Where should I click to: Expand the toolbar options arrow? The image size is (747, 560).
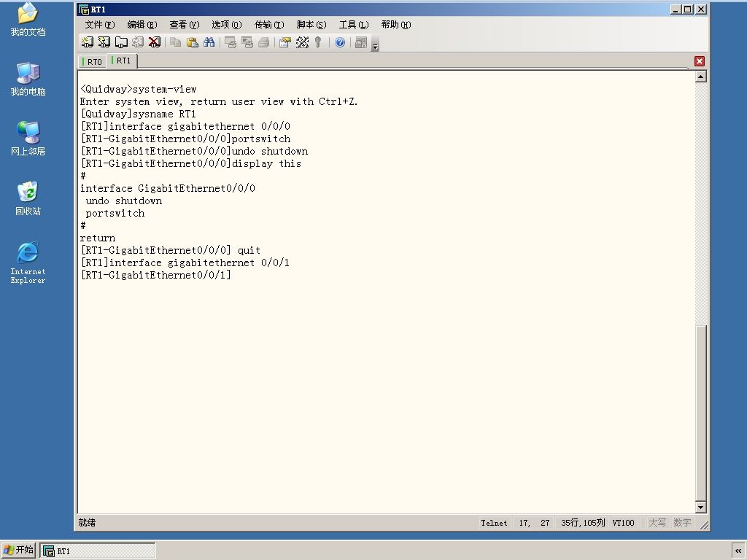[x=376, y=46]
